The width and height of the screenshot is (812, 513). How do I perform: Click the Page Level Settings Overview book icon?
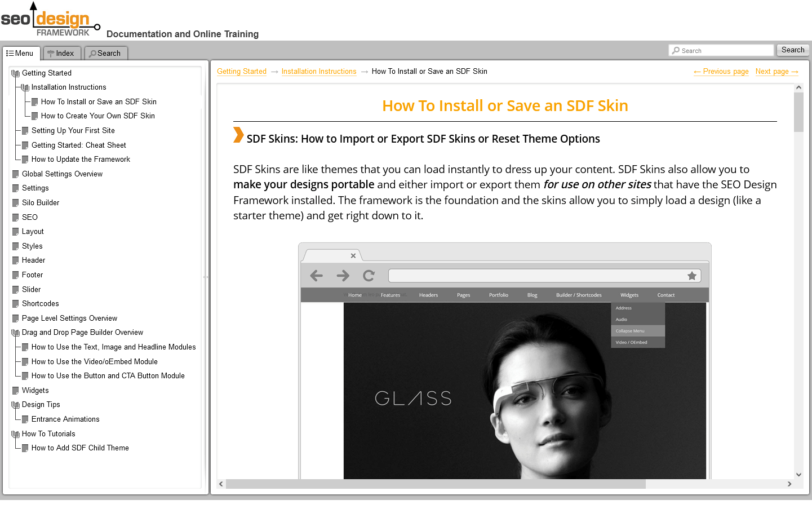[x=16, y=319]
